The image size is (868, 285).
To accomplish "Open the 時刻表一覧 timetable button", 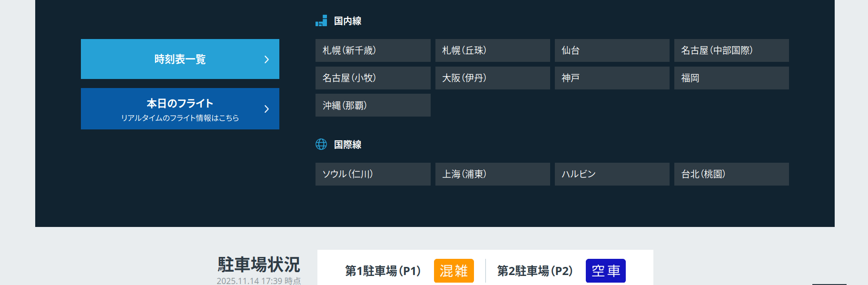I will click(x=180, y=59).
